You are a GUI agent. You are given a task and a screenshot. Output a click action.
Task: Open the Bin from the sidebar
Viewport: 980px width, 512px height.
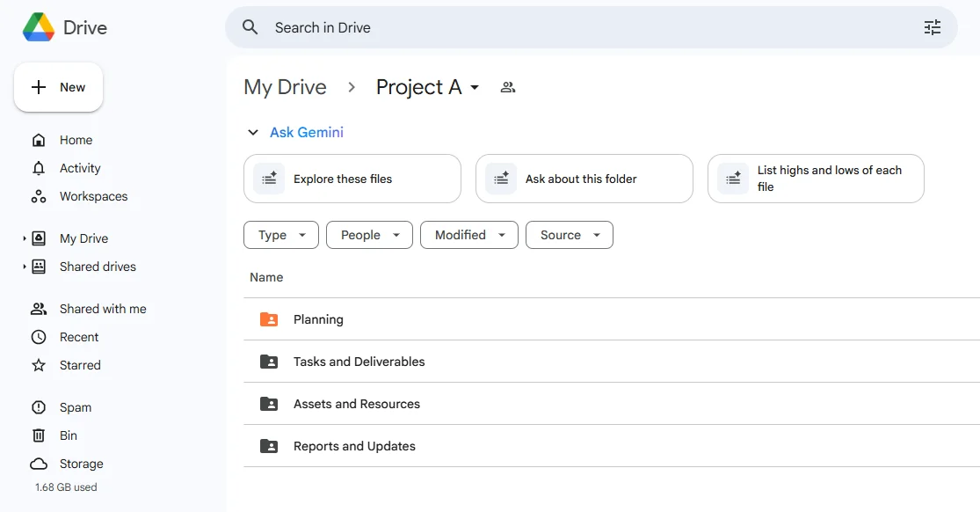point(69,435)
